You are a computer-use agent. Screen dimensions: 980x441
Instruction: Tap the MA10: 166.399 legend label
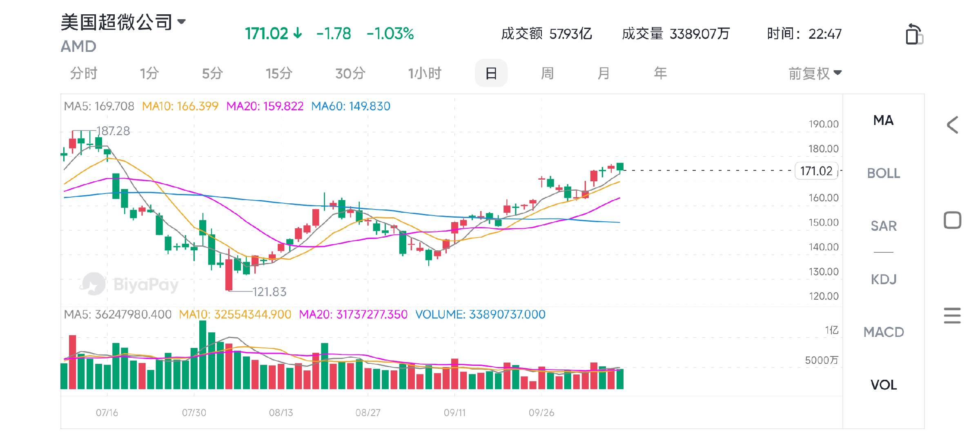point(180,106)
